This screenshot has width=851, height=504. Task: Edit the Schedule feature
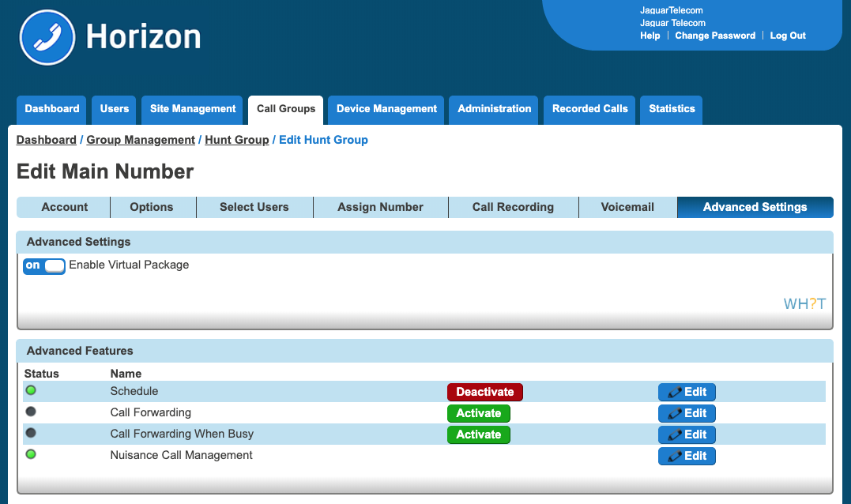coord(687,392)
